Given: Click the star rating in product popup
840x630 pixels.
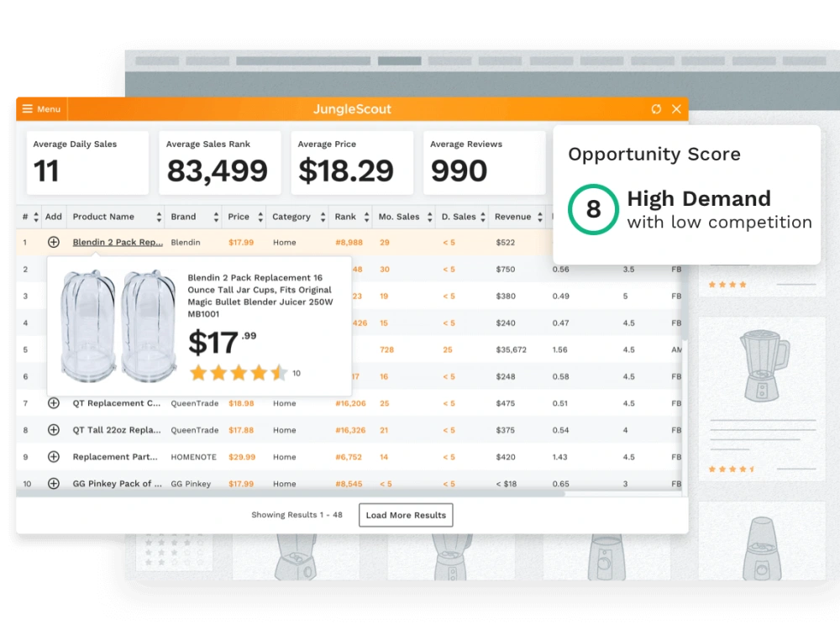Looking at the screenshot, I should (x=239, y=373).
